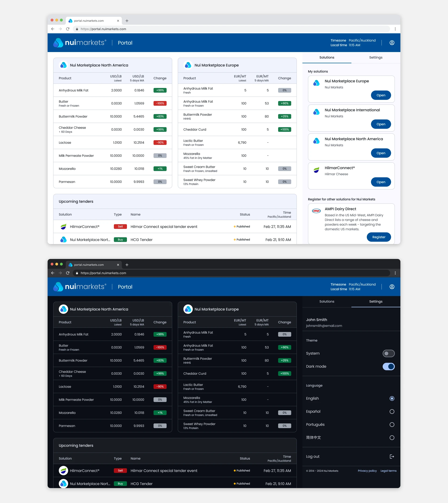Click 'johnsmith@email.com' in the settings panel

(x=324, y=325)
